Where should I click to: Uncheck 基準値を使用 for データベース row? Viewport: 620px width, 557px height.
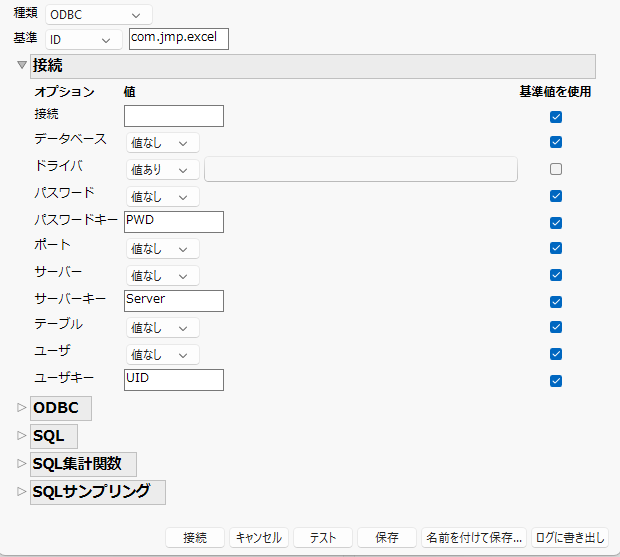[x=556, y=142]
